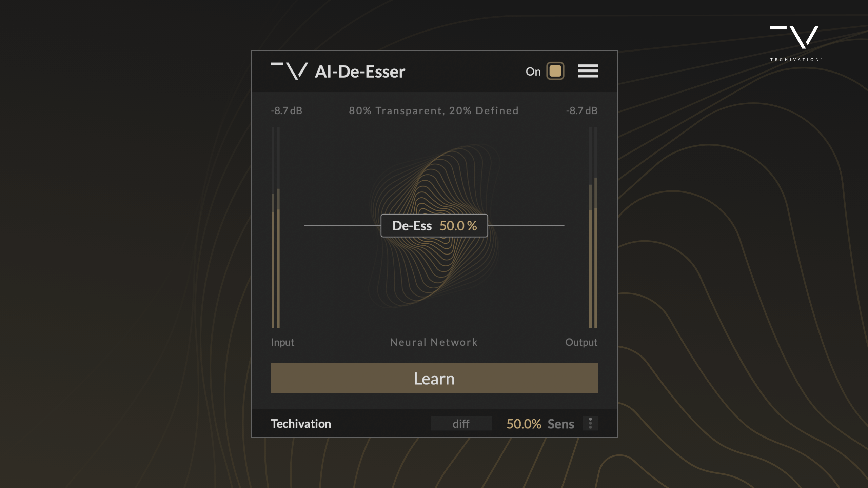
Task: Click the three-dot options icon
Action: pyautogui.click(x=590, y=424)
